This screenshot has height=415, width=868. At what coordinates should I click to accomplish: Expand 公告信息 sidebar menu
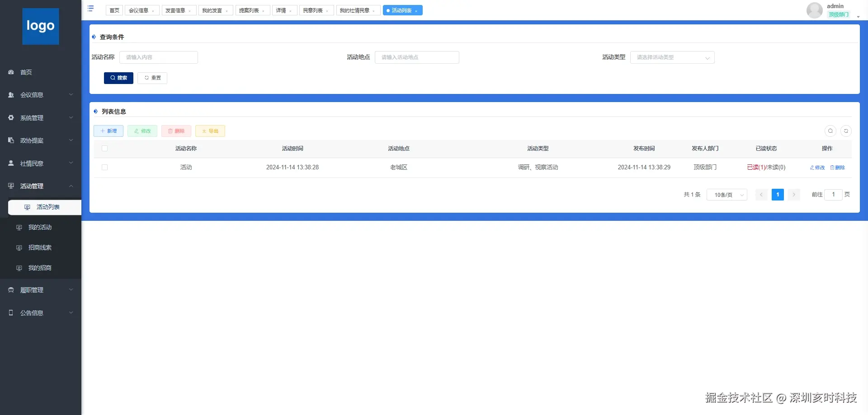click(x=41, y=313)
